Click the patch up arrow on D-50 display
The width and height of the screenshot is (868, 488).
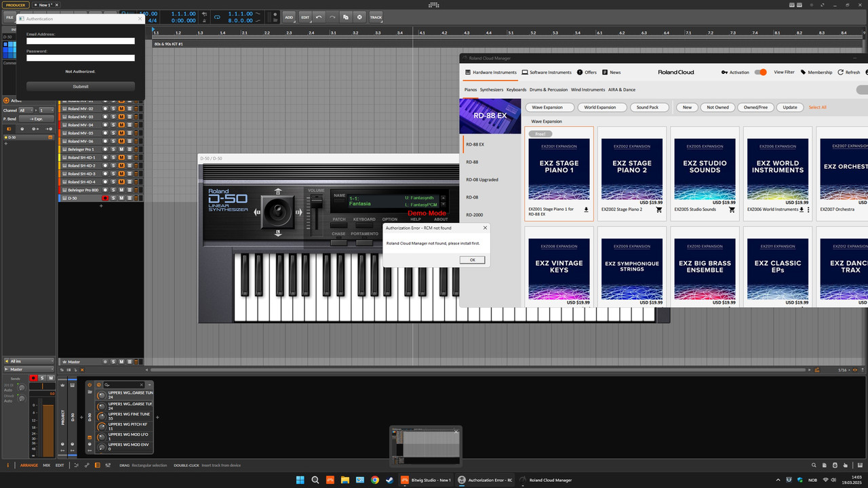(x=443, y=197)
